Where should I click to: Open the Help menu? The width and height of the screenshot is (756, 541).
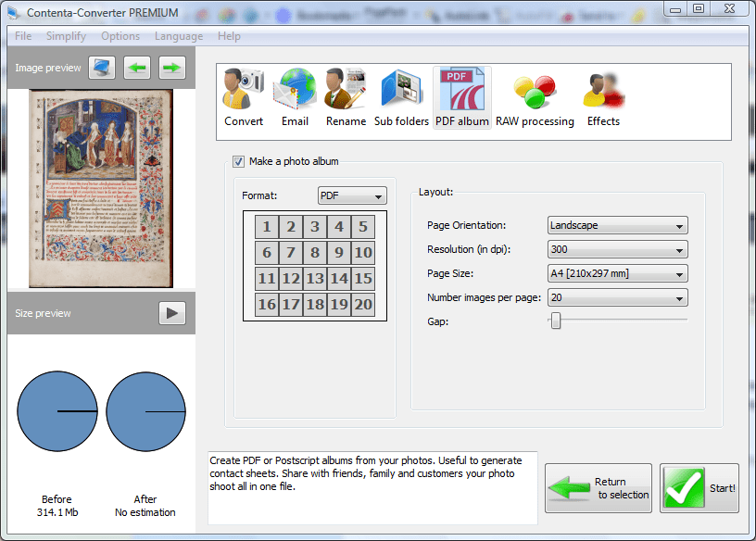229,36
